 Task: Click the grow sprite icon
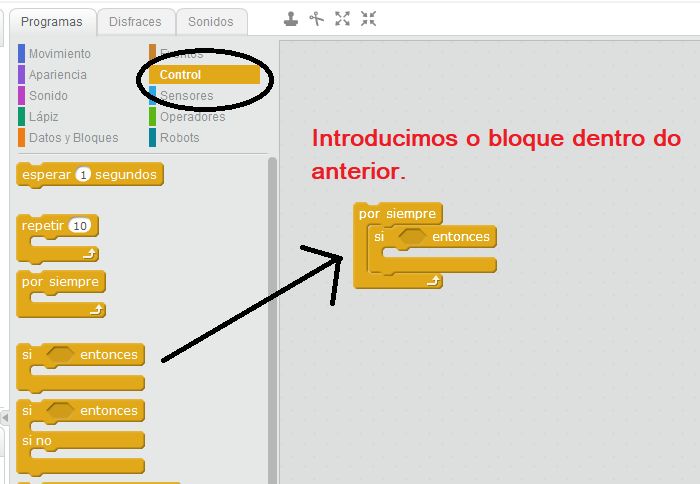click(343, 18)
